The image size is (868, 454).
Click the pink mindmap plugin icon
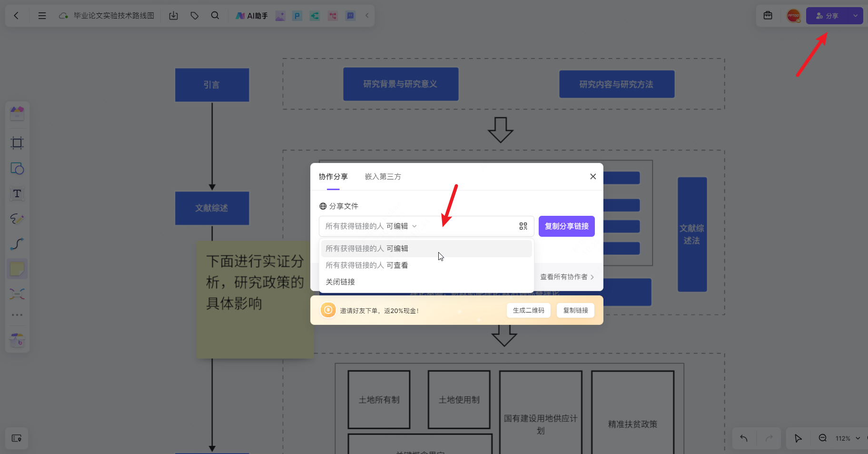click(333, 16)
